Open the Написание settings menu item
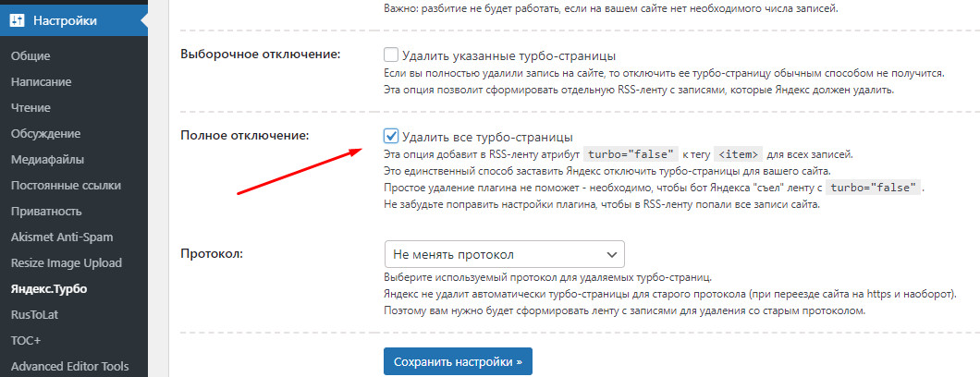The width and height of the screenshot is (980, 377). coord(41,81)
